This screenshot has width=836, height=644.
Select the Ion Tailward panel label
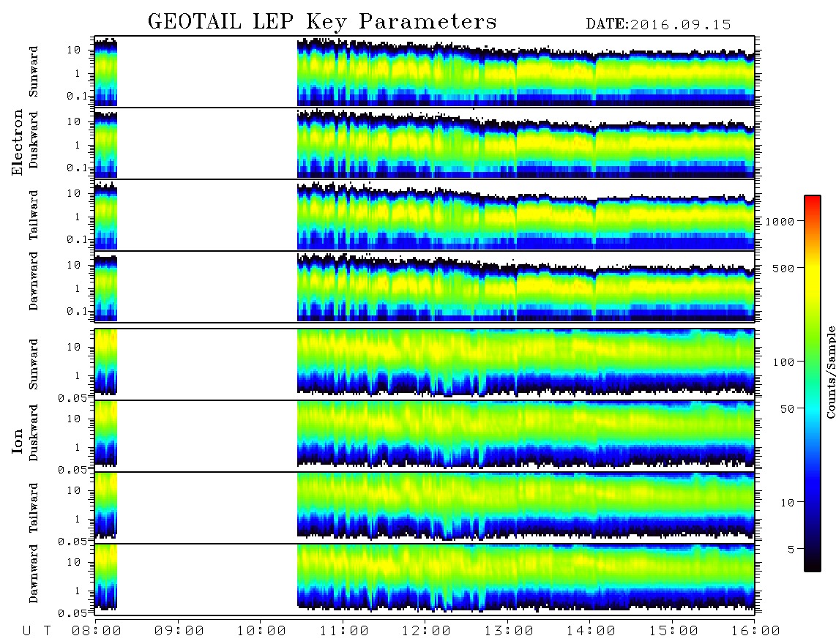click(x=34, y=508)
